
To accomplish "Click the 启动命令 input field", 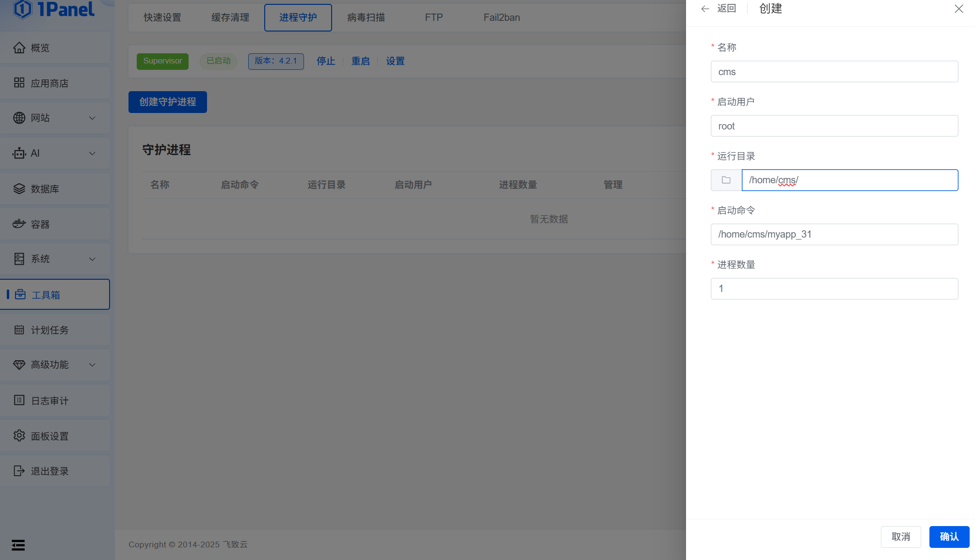I will point(834,234).
